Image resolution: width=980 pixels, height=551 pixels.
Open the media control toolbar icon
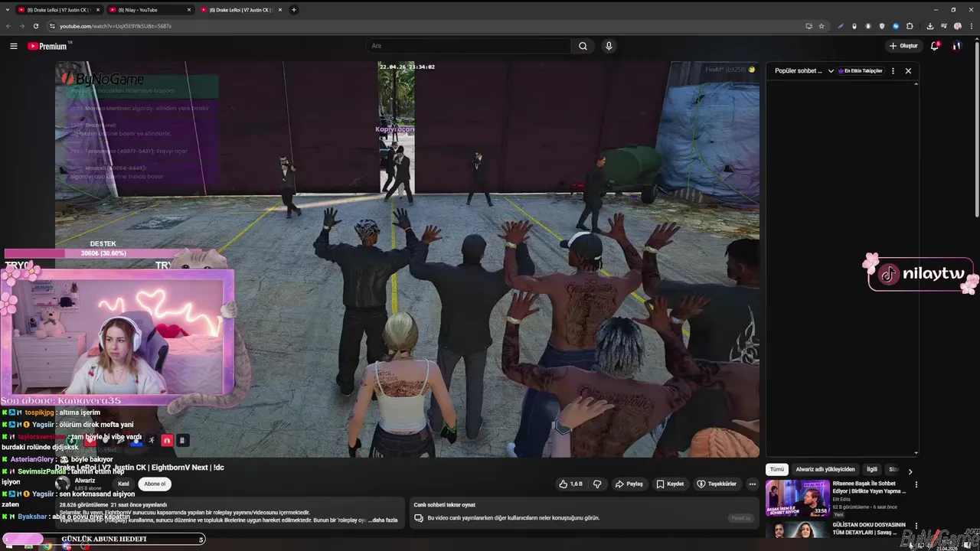coord(943,26)
